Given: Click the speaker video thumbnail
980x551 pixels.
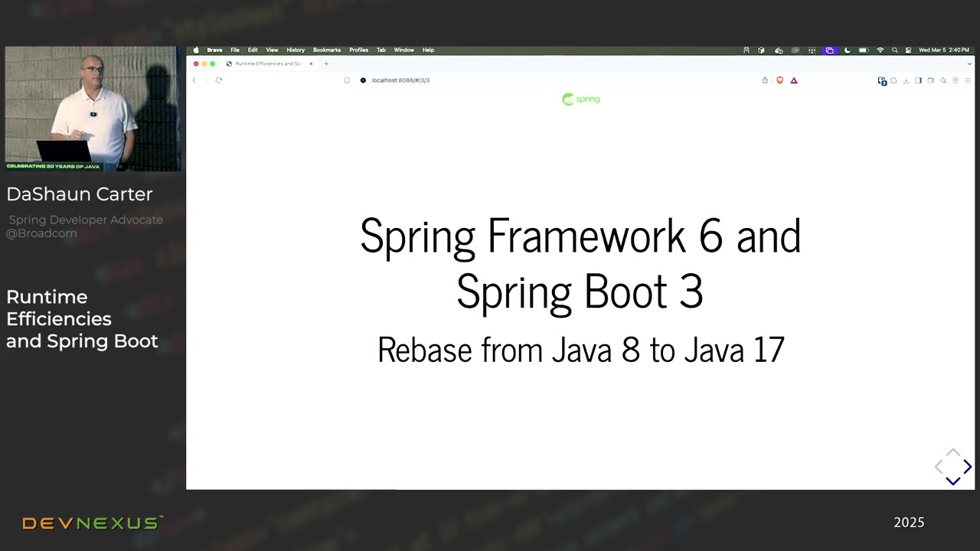Looking at the screenshot, I should click(x=93, y=108).
